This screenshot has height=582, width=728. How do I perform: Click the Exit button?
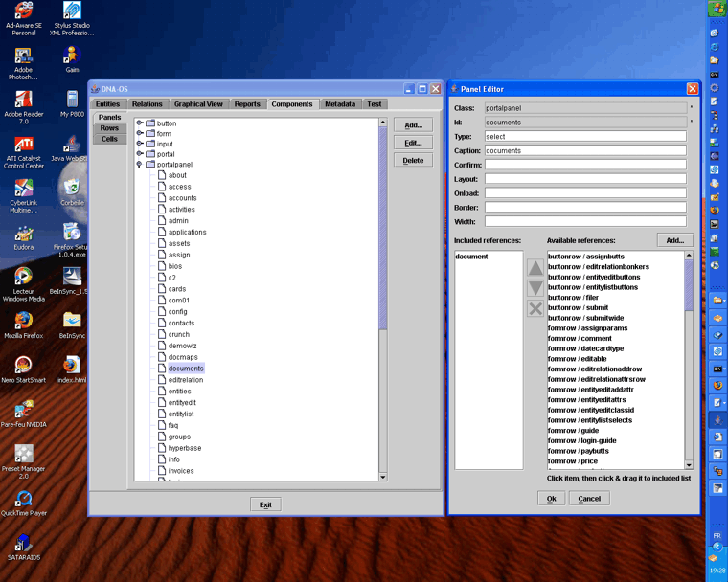pos(265,504)
